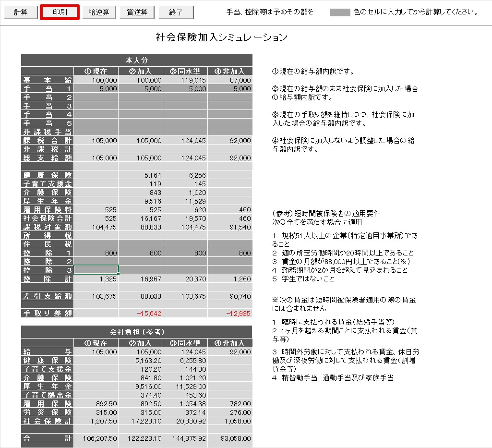Select the 住民税 cell under ③同水準
The height and width of the screenshot is (448, 492).
click(185, 244)
